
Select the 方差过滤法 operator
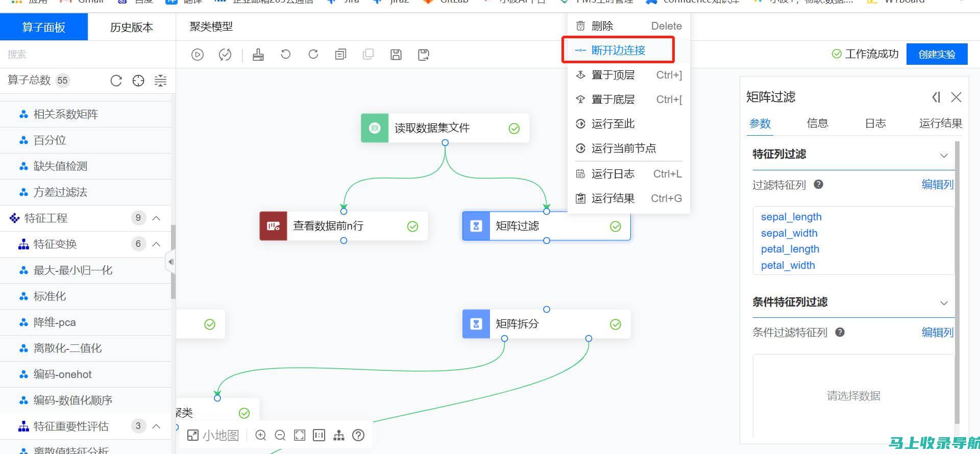85,192
